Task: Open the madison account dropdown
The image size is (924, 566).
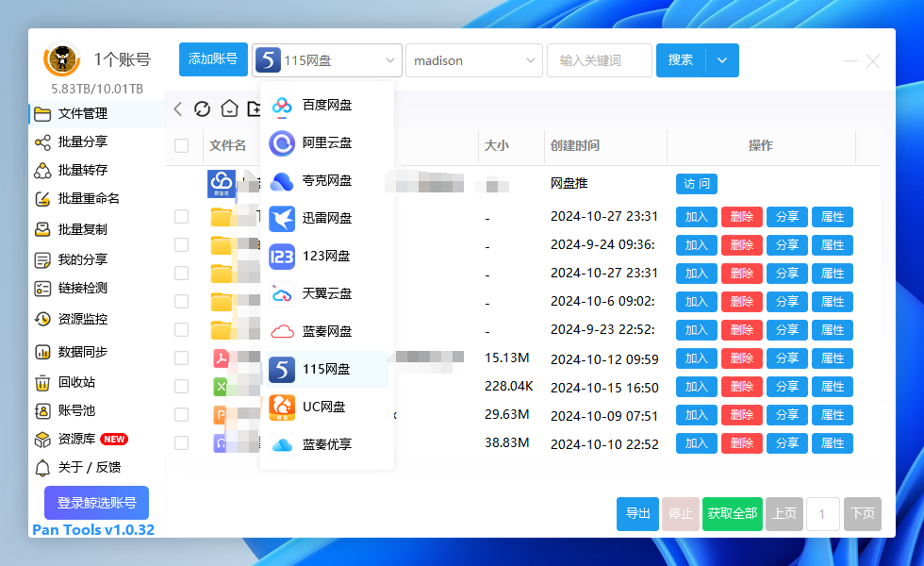Action: (x=473, y=60)
